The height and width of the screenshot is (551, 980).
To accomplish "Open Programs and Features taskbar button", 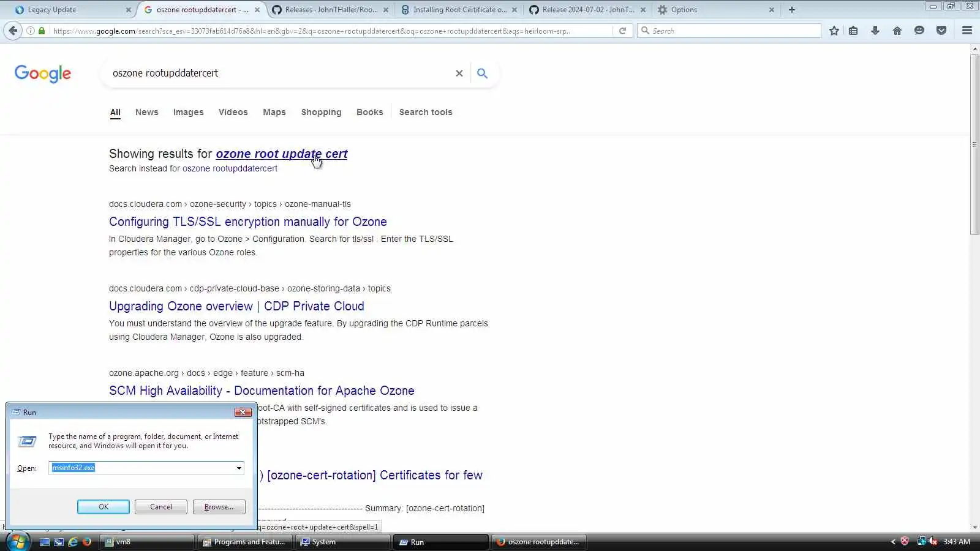I will coord(245,542).
